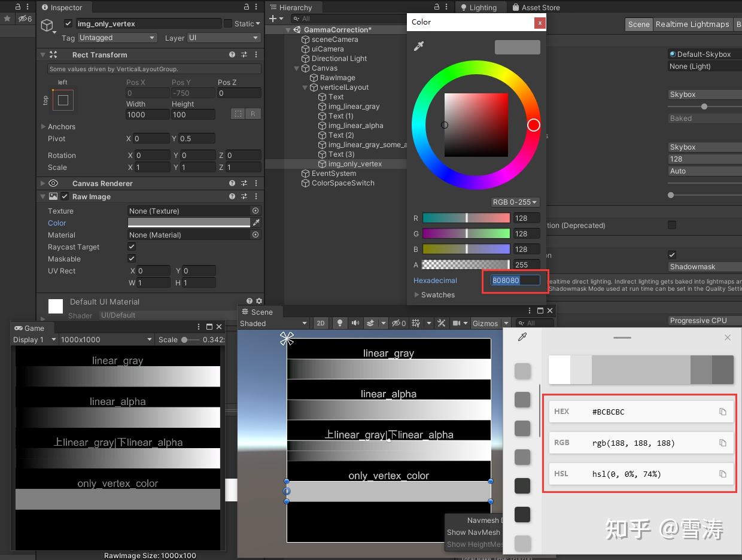This screenshot has height=560, width=742.
Task: Click Show NavMesh in the popup
Action: pyautogui.click(x=474, y=532)
